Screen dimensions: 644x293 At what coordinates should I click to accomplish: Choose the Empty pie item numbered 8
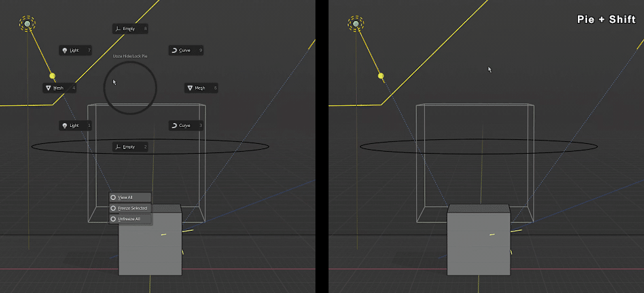point(130,29)
